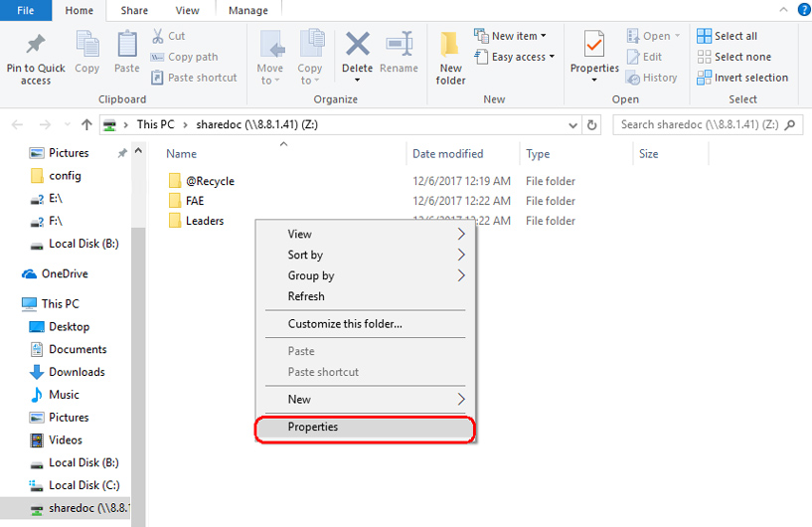
Task: Expand the address bar history dropdown
Action: (572, 125)
